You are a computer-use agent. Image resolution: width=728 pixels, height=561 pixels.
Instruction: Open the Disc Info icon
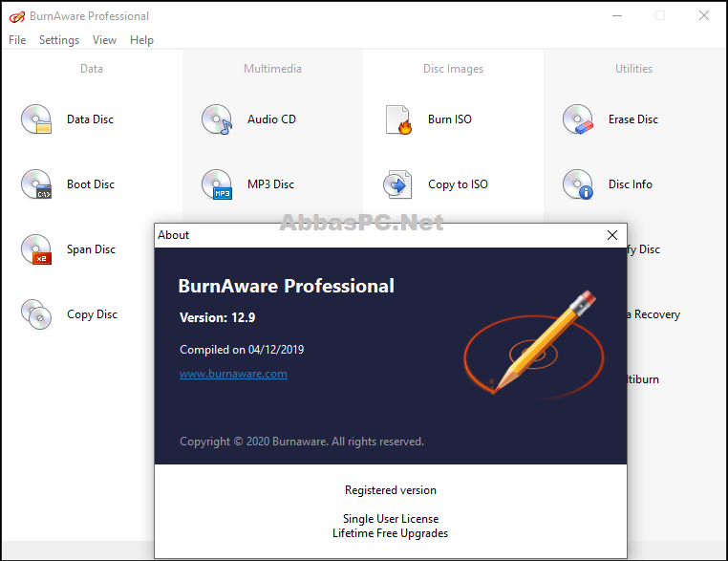click(x=578, y=184)
